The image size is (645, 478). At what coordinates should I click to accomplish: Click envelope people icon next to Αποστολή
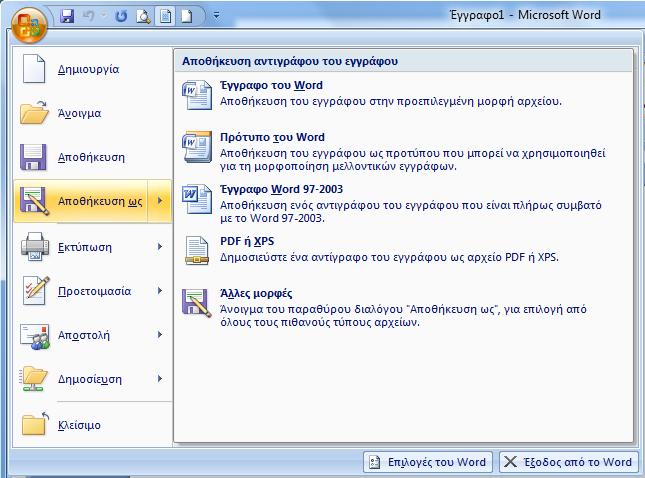(x=35, y=336)
